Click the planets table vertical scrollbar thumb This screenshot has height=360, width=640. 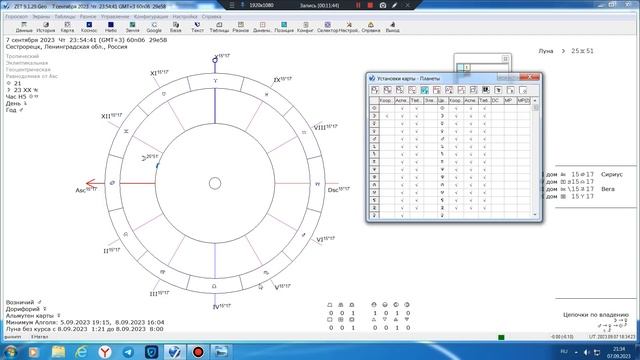536,108
